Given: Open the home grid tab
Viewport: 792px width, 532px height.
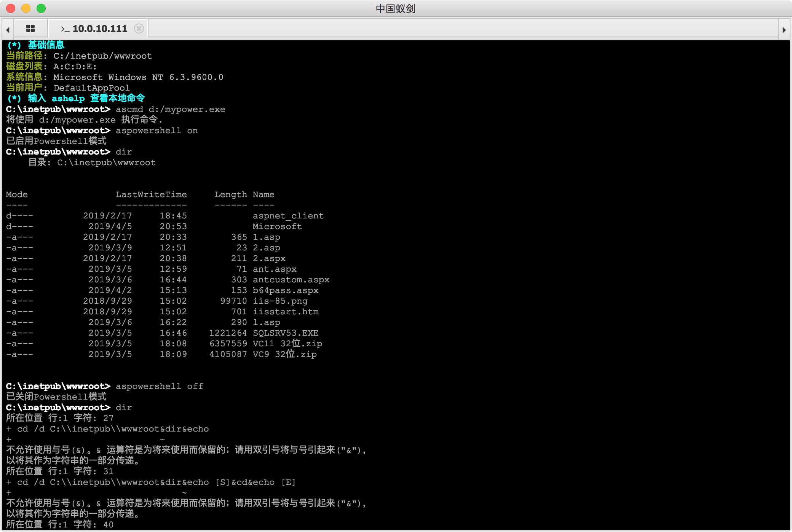Looking at the screenshot, I should 30,29.
